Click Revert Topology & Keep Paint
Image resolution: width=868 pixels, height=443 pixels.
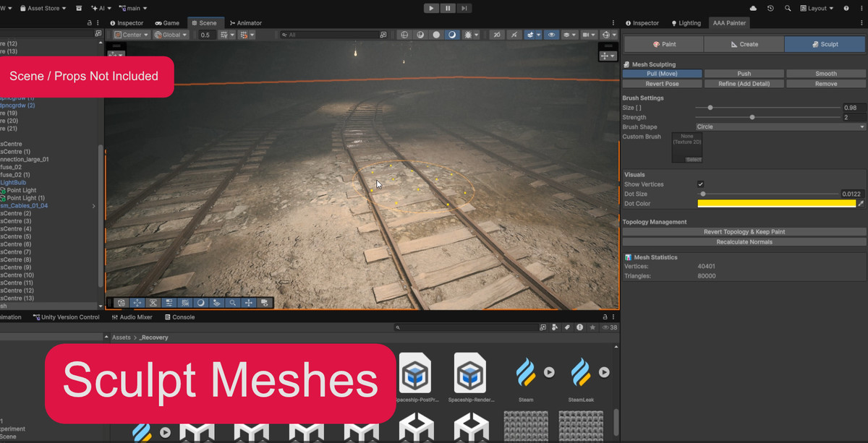745,231
